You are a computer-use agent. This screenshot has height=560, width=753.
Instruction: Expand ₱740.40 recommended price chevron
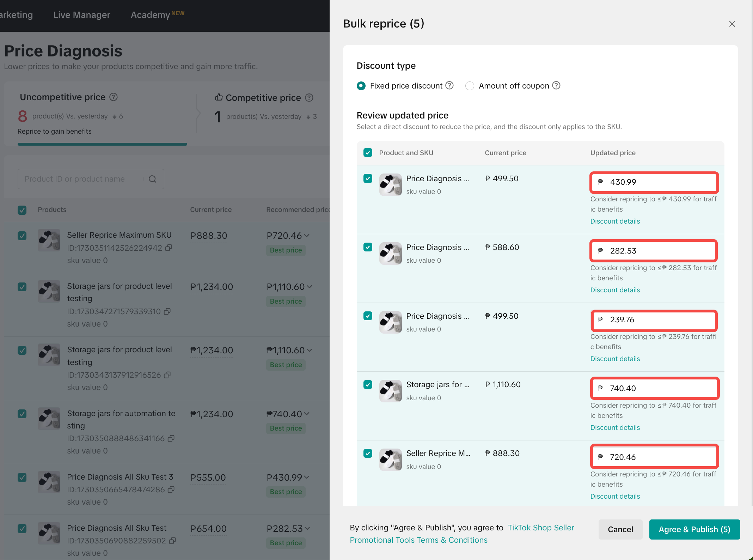[307, 414]
